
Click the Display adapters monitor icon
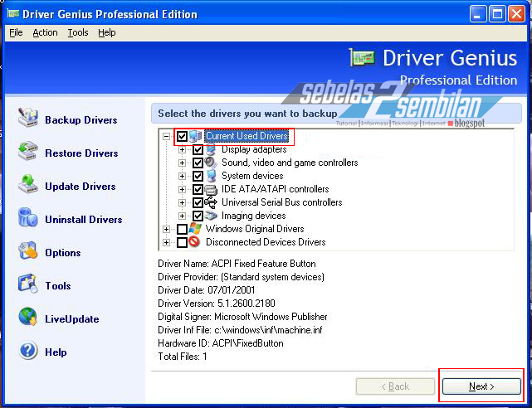coord(211,149)
